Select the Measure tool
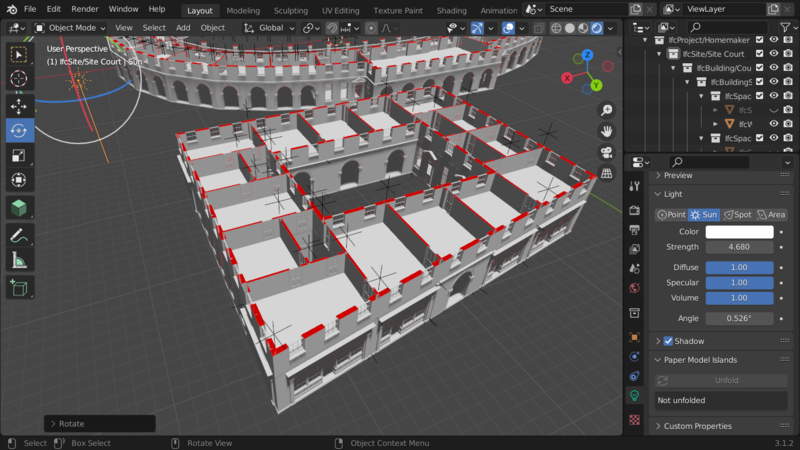The width and height of the screenshot is (800, 450). (x=19, y=261)
